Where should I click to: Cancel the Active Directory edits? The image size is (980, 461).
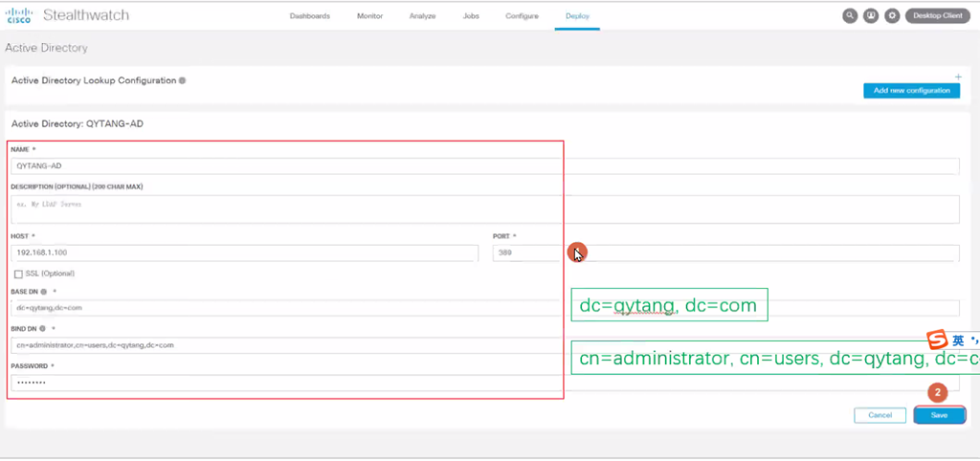coord(880,415)
